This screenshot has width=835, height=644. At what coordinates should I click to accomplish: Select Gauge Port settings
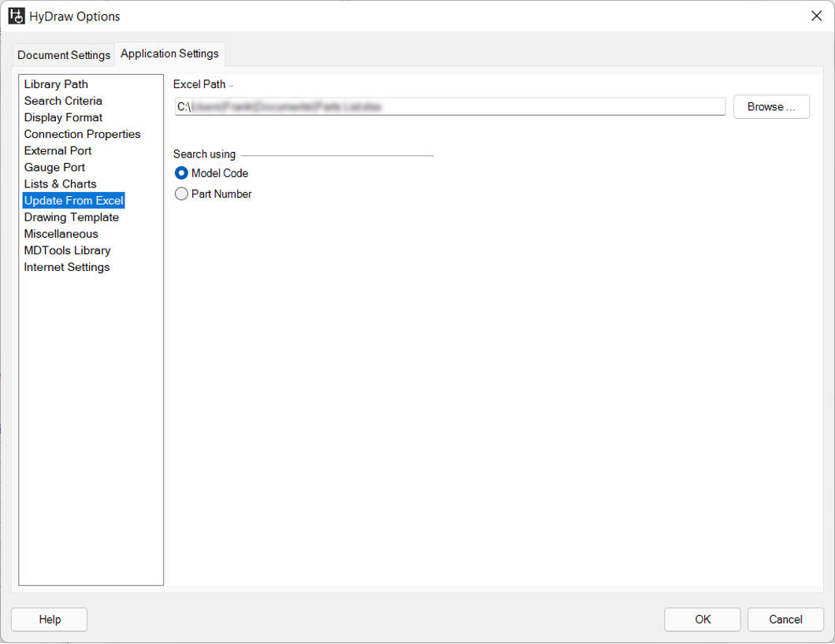point(54,167)
